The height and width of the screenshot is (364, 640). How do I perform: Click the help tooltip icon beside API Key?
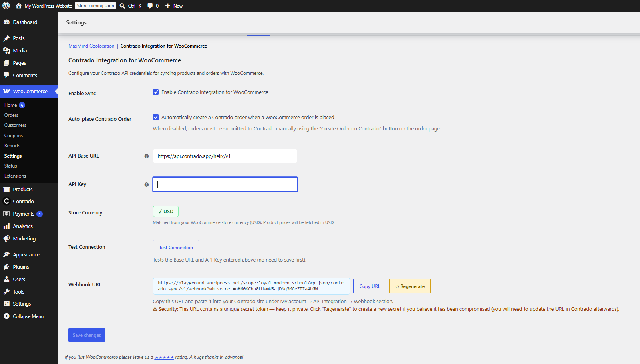[147, 185]
